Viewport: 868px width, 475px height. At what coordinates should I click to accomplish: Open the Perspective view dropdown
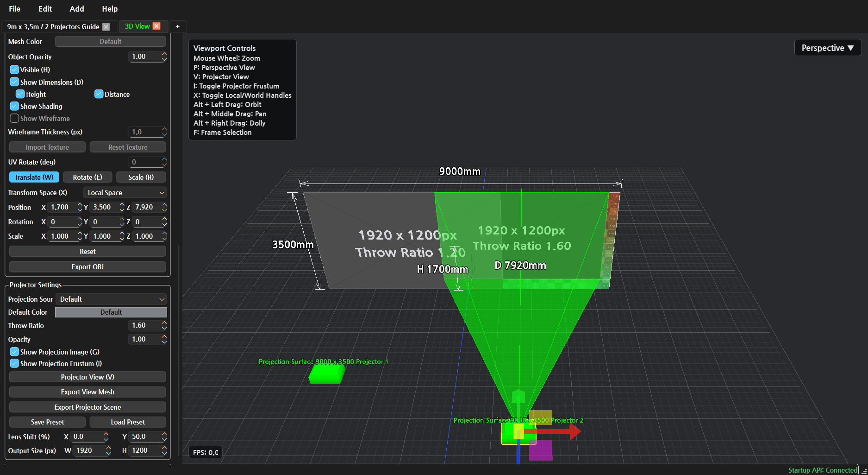828,48
